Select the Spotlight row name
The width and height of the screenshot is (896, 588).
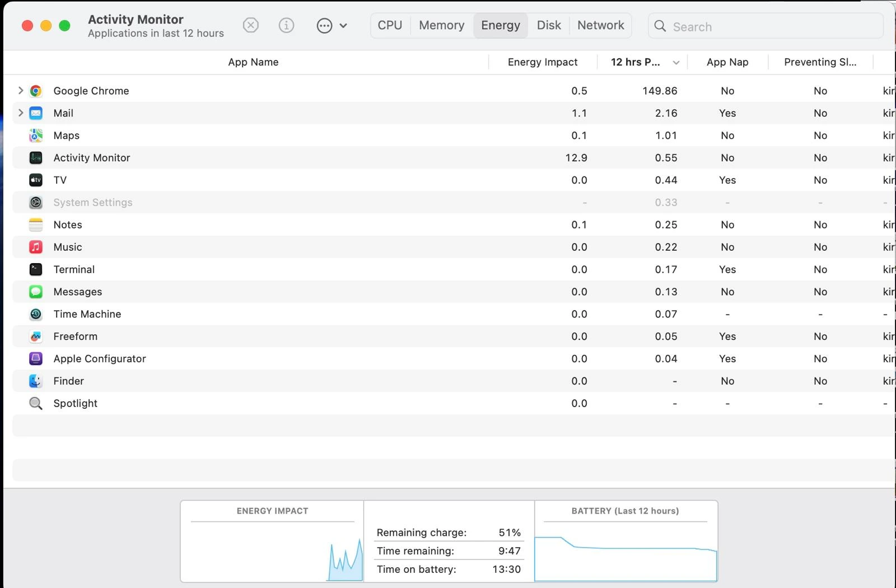click(x=76, y=403)
